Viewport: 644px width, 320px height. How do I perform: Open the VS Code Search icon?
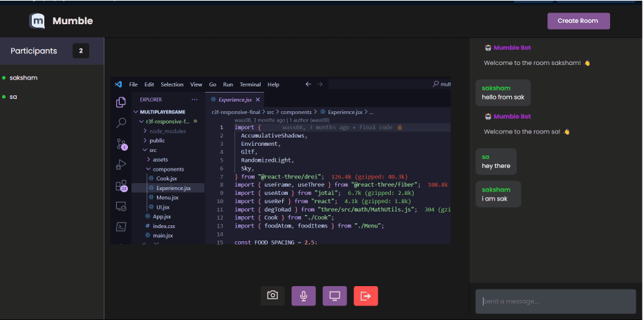(121, 122)
